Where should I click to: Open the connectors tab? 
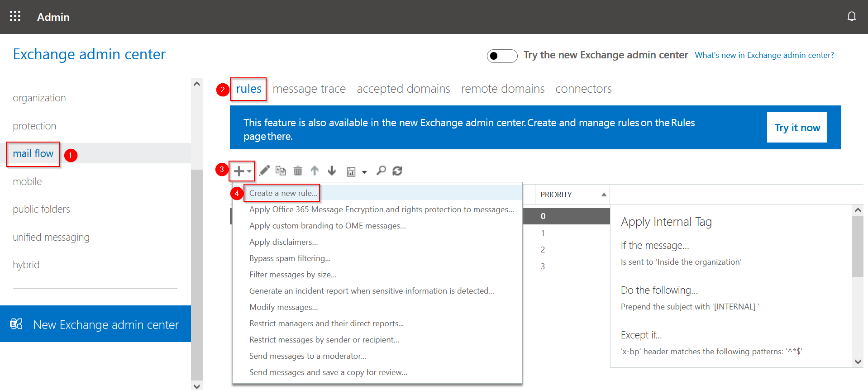[583, 89]
